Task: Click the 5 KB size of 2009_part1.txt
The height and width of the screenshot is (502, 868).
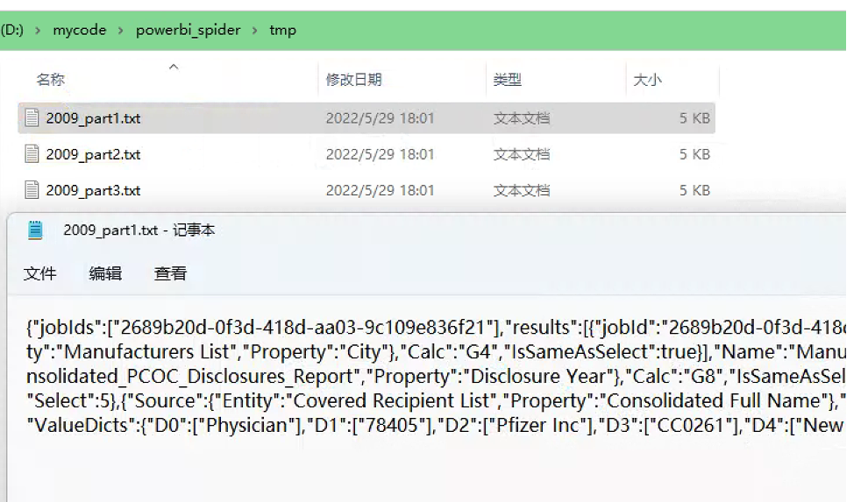Action: click(x=694, y=117)
